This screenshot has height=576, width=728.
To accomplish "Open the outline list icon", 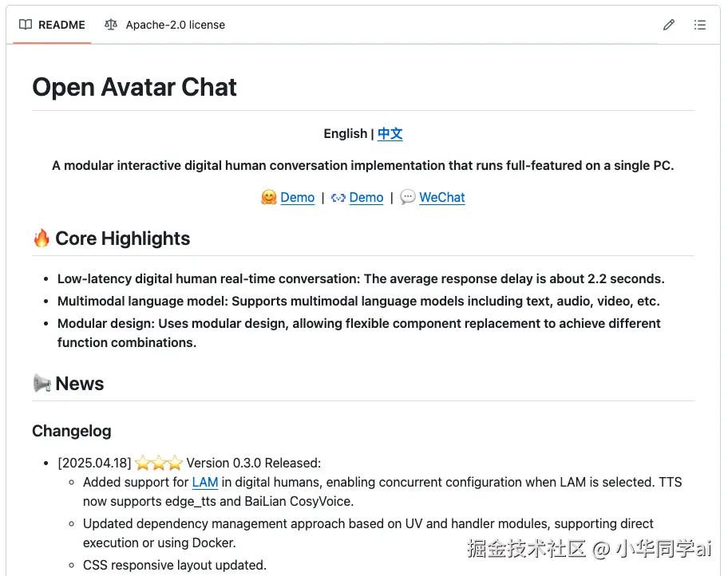I will (x=700, y=25).
